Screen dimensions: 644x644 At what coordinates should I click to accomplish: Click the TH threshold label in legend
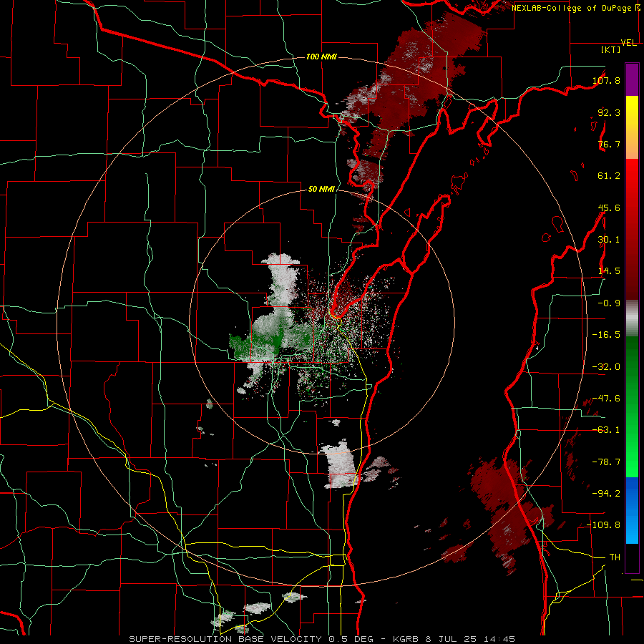pyautogui.click(x=615, y=557)
